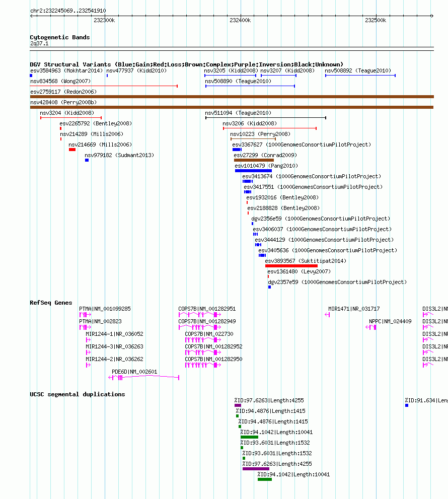Open variant esv2265792 (Bentley2008)
The width and height of the screenshot is (448, 499).
tap(96, 123)
